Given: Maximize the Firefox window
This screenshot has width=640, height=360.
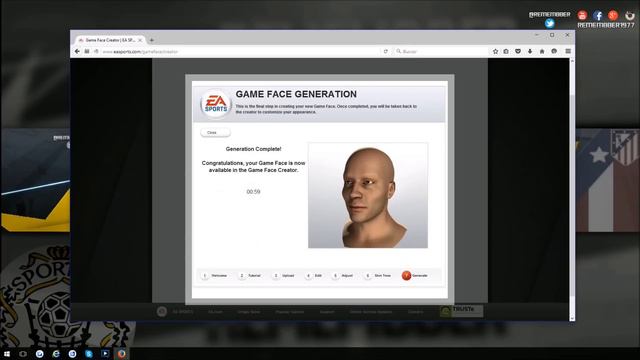Looking at the screenshot, I should (552, 35).
